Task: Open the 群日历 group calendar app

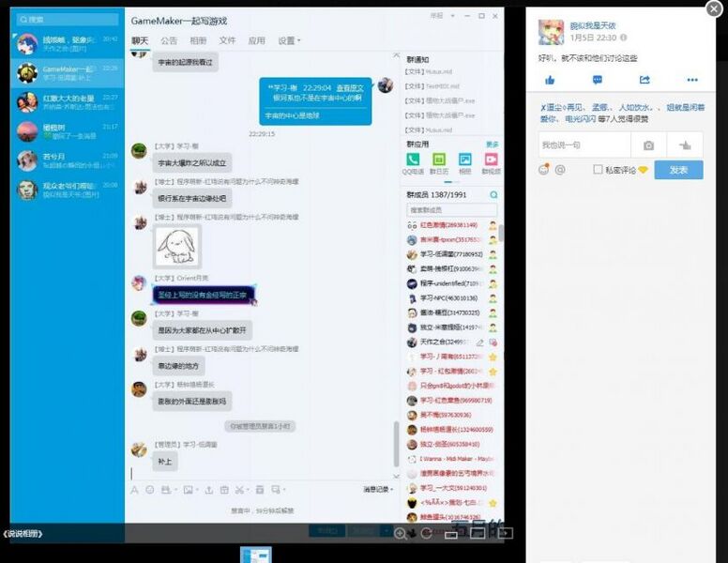Action: [439, 160]
